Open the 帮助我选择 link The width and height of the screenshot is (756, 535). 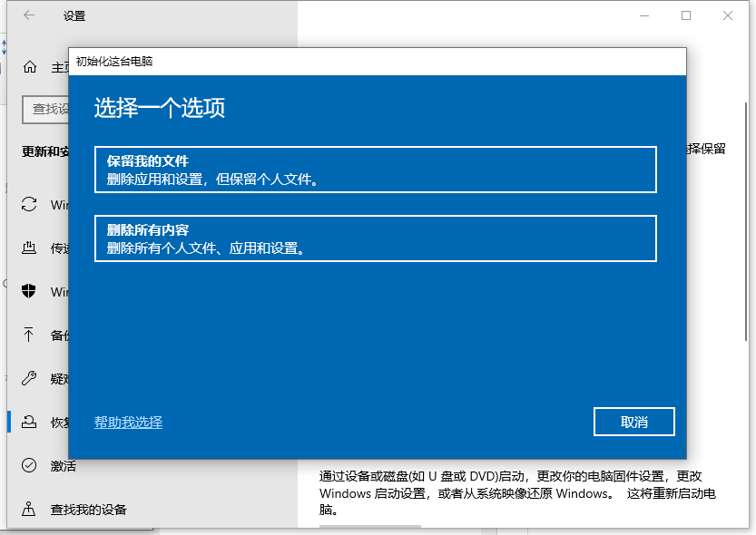point(127,422)
